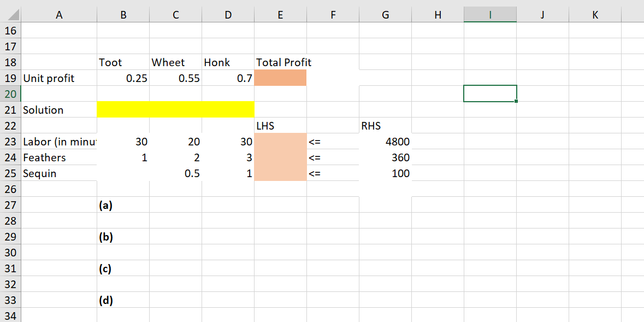Select Feathers value 1 under Toot

123,157
